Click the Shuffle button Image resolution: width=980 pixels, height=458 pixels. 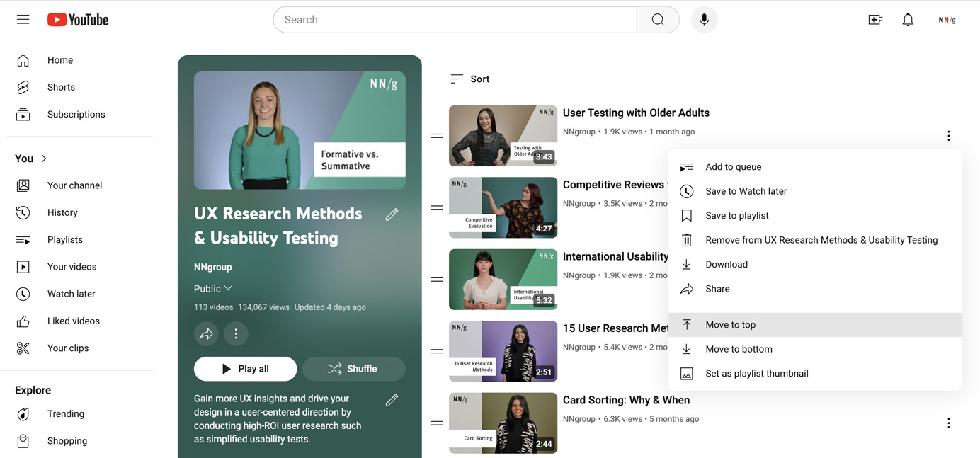pyautogui.click(x=353, y=369)
